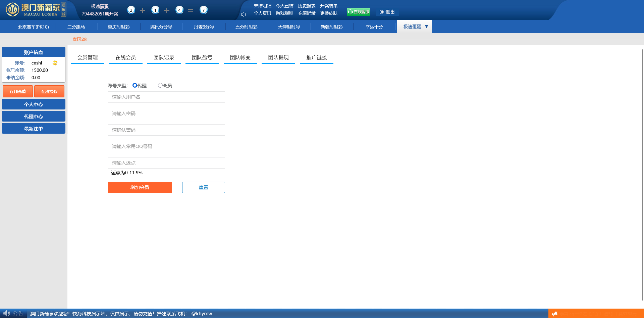Click the 公告 announcement speaker icon
Image resolution: width=644 pixels, height=318 pixels.
(6, 313)
